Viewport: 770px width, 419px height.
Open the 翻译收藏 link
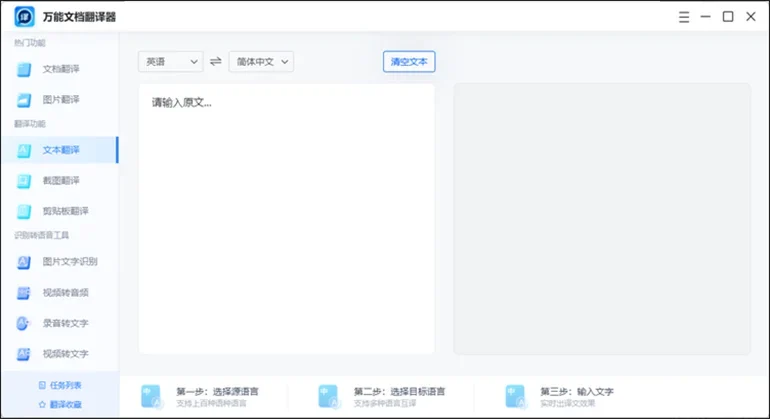click(x=65, y=404)
